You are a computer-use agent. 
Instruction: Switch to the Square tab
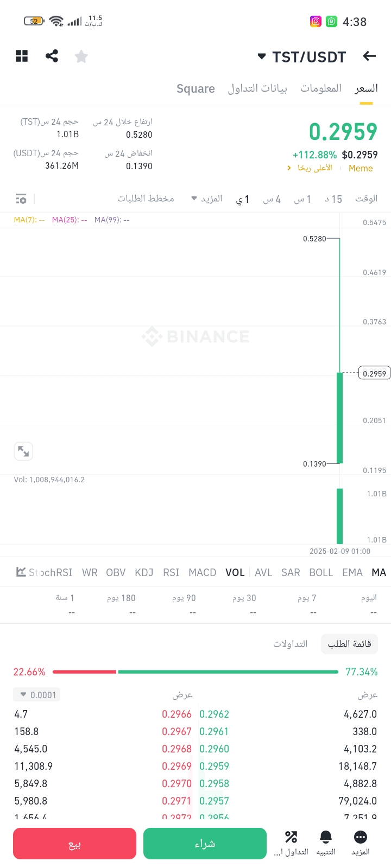pyautogui.click(x=195, y=88)
